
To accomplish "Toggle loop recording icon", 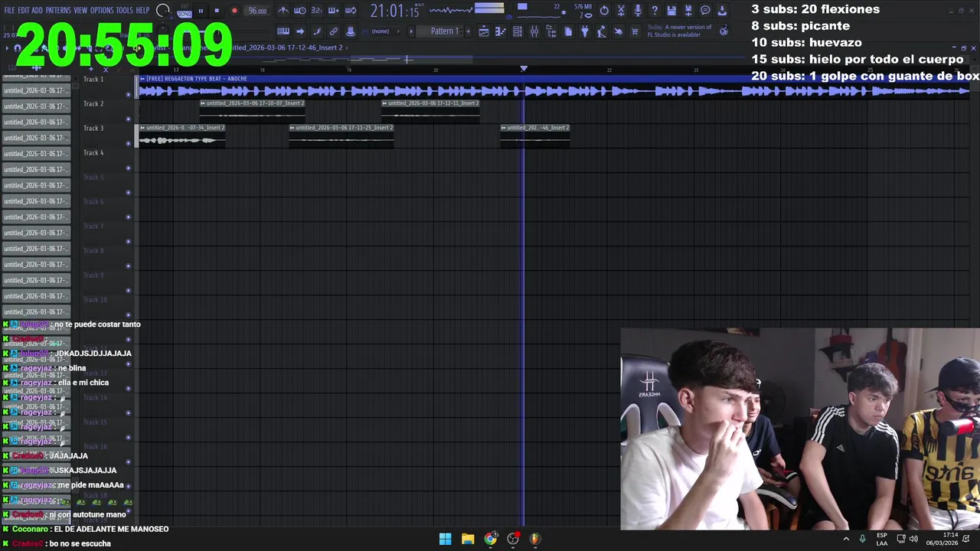I will [351, 11].
